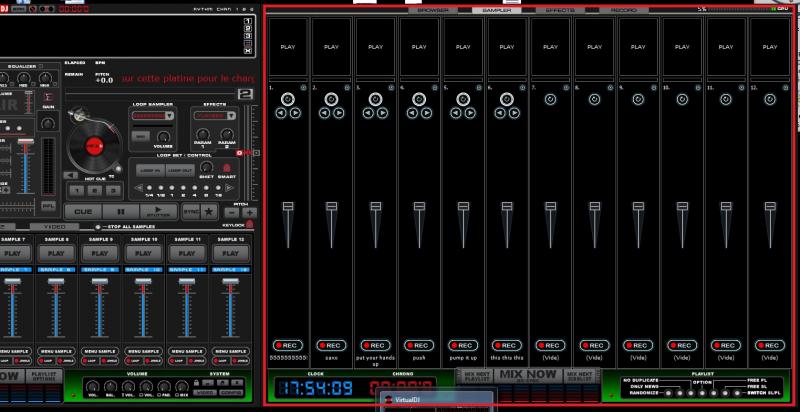
Task: Click the loop icon on sampler slot 7
Action: (550, 99)
